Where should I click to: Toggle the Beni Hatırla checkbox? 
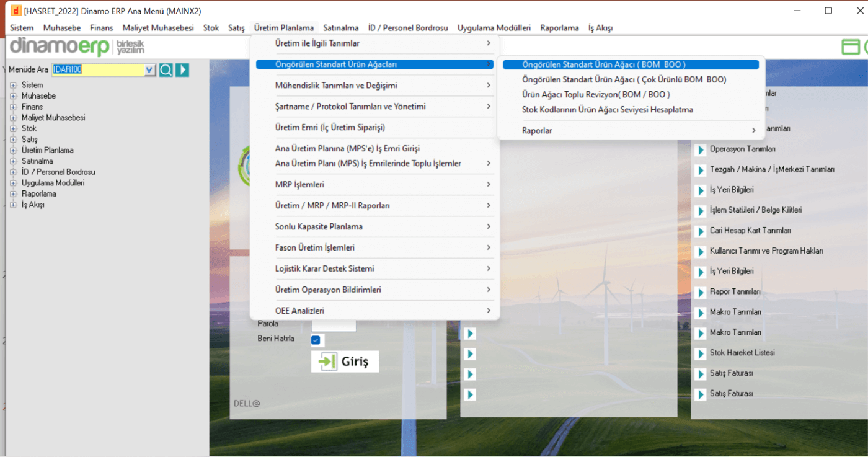pos(316,340)
